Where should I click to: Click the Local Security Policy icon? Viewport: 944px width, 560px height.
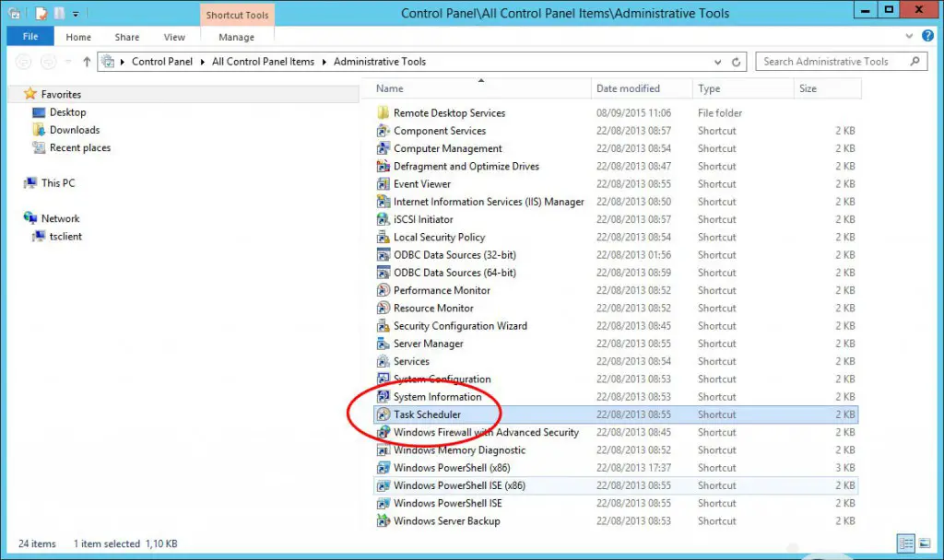(383, 237)
